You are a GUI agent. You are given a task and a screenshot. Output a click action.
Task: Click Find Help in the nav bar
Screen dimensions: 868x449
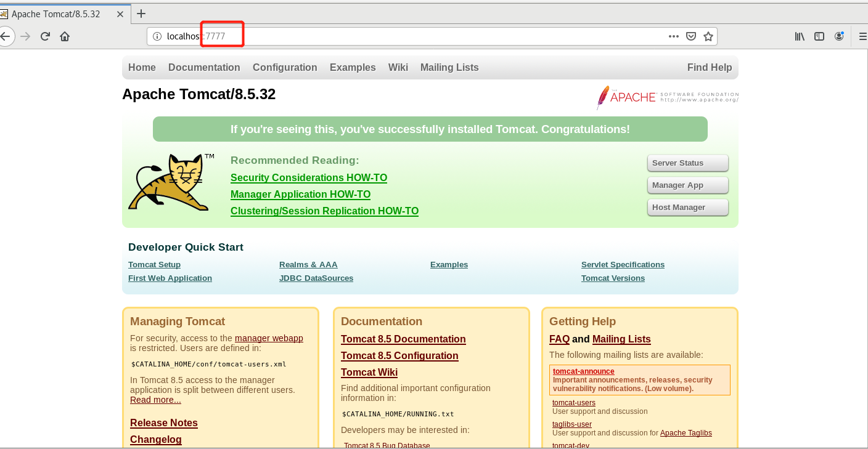click(x=710, y=68)
